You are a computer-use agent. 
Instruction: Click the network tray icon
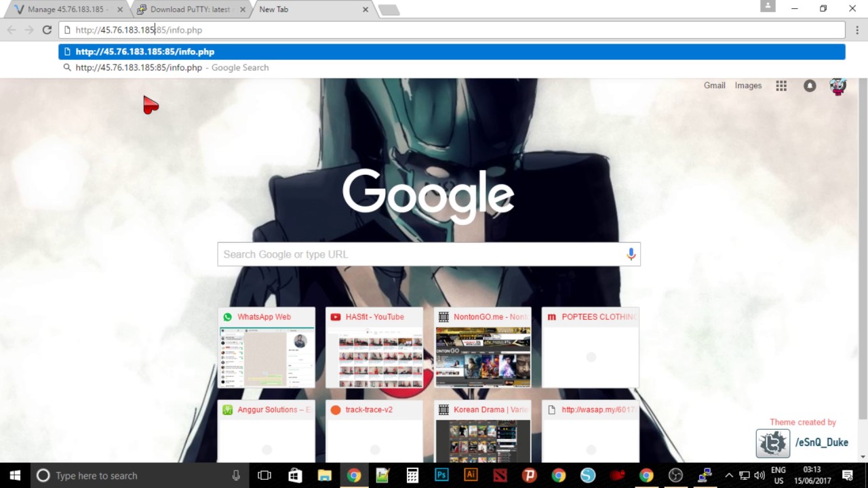pyautogui.click(x=744, y=475)
